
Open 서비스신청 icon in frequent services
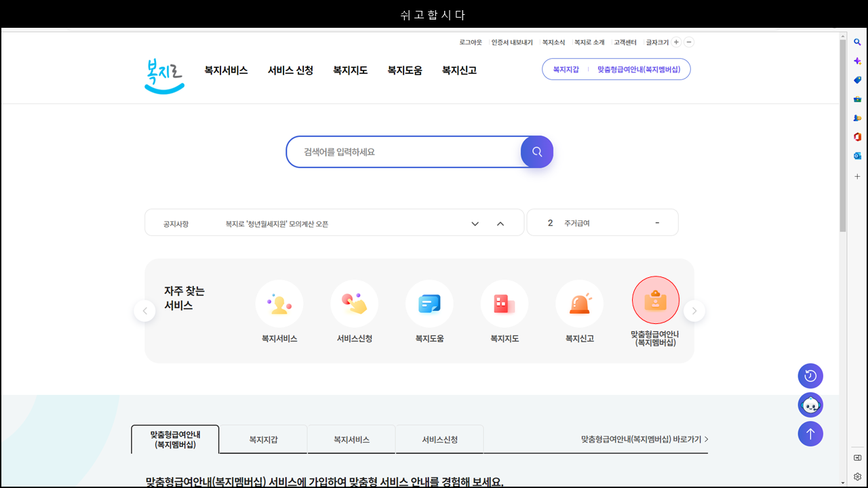[355, 304]
